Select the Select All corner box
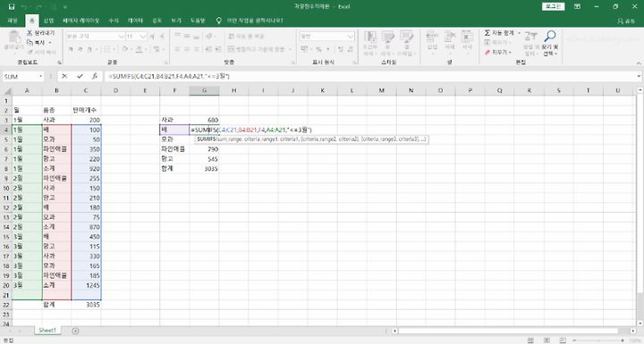 [6, 90]
